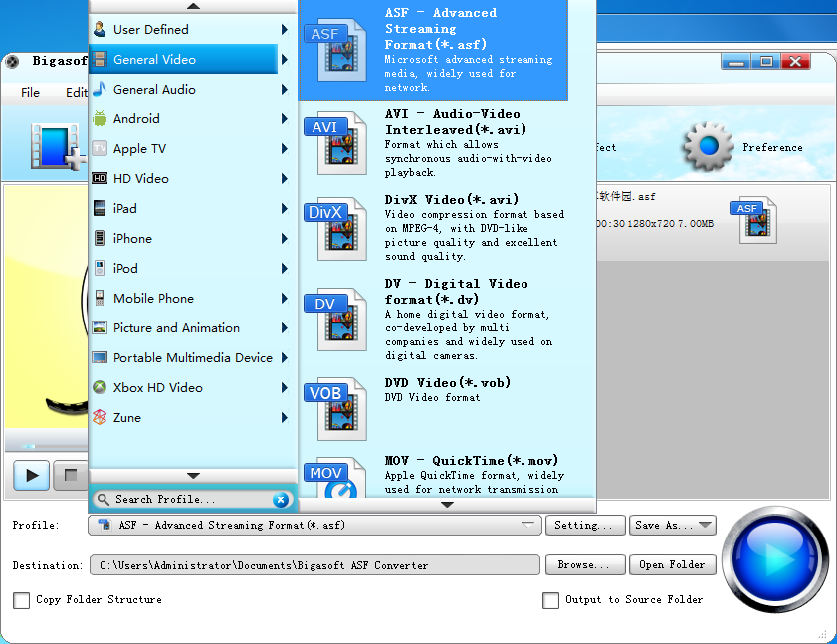837x644 pixels.
Task: Expand the Apple TV submenu arrow
Action: click(285, 148)
